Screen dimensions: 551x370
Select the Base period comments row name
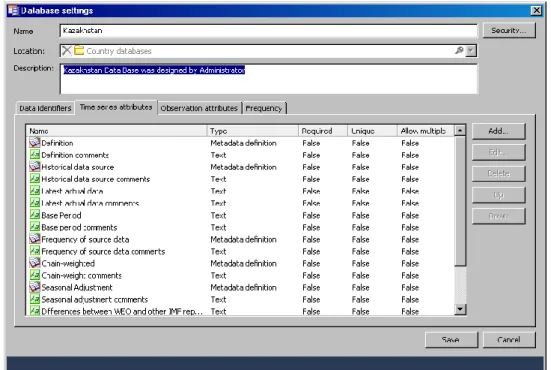point(79,227)
